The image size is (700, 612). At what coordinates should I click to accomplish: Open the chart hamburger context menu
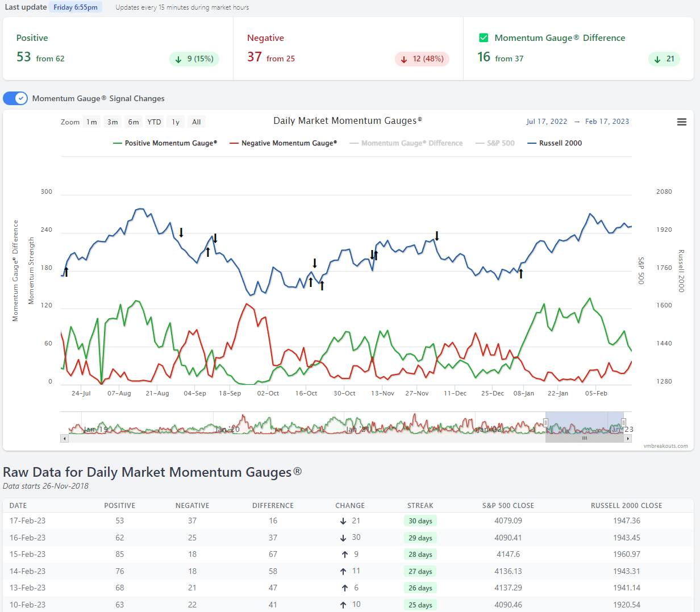(682, 122)
